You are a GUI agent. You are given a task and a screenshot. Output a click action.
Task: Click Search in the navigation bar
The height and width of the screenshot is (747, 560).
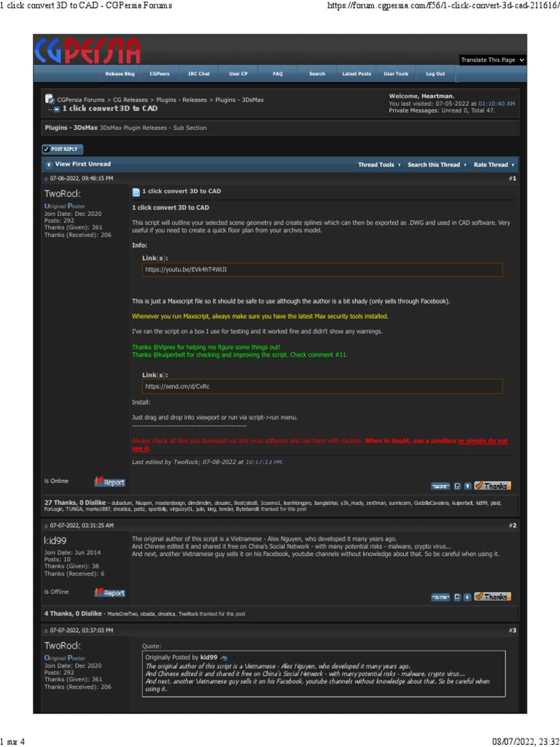(x=317, y=74)
